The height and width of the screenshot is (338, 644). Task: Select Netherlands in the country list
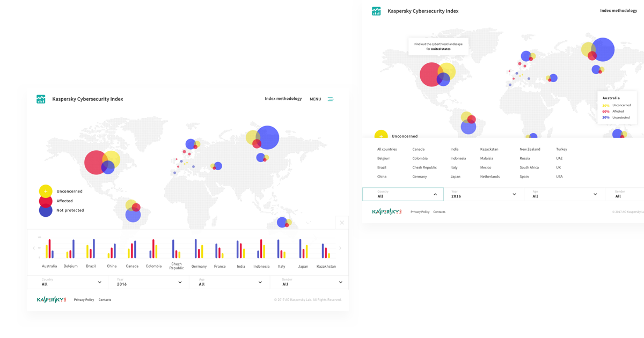pyautogui.click(x=490, y=177)
